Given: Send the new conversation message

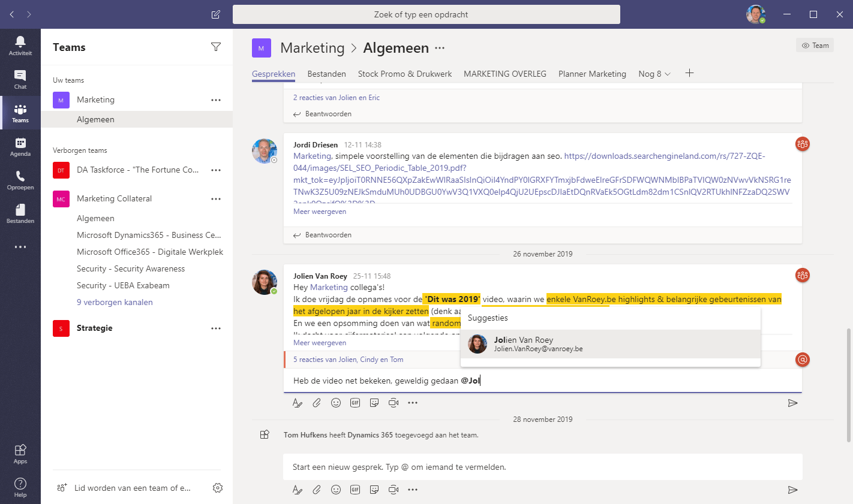Looking at the screenshot, I should tap(792, 490).
